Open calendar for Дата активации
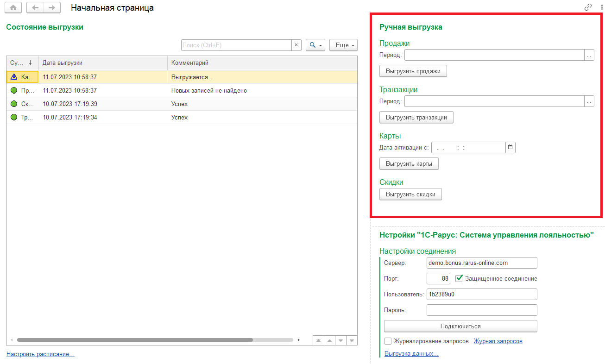Screen dimensions: 605x364 [510, 147]
